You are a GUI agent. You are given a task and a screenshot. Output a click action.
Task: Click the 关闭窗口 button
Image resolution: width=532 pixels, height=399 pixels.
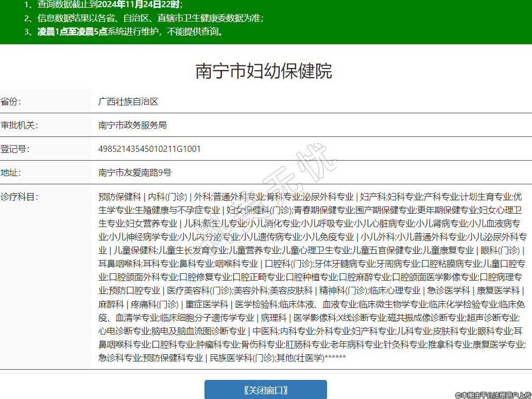265,390
